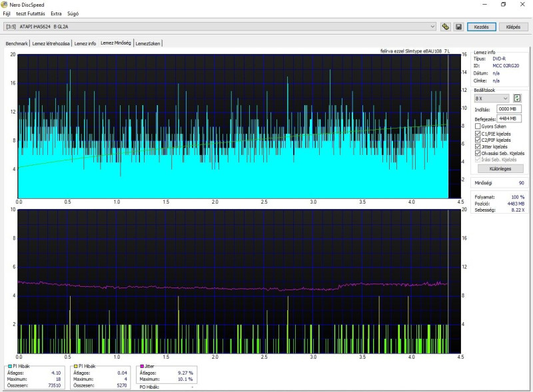
Task: Click the PI Hibák average 4.10
Action: pos(56,373)
